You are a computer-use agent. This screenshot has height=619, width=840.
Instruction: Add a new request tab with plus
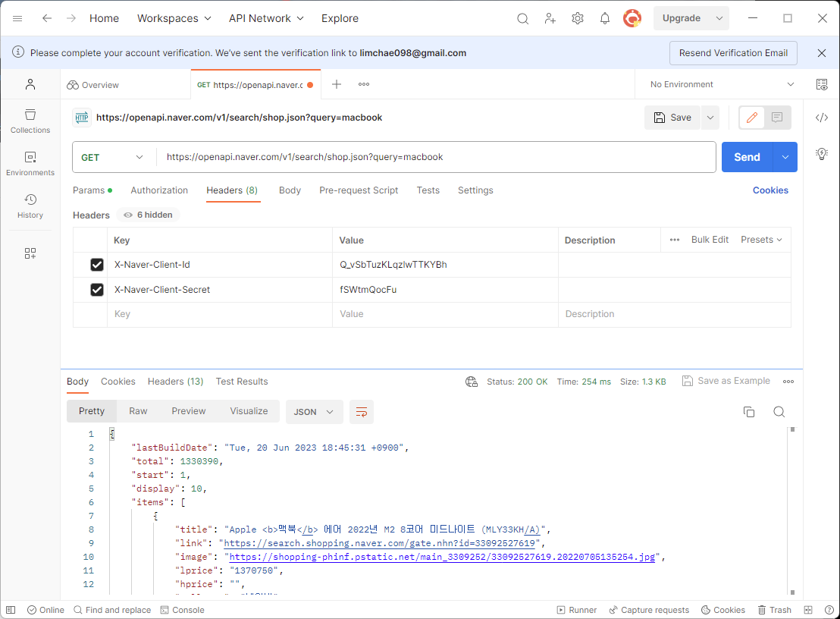(337, 84)
